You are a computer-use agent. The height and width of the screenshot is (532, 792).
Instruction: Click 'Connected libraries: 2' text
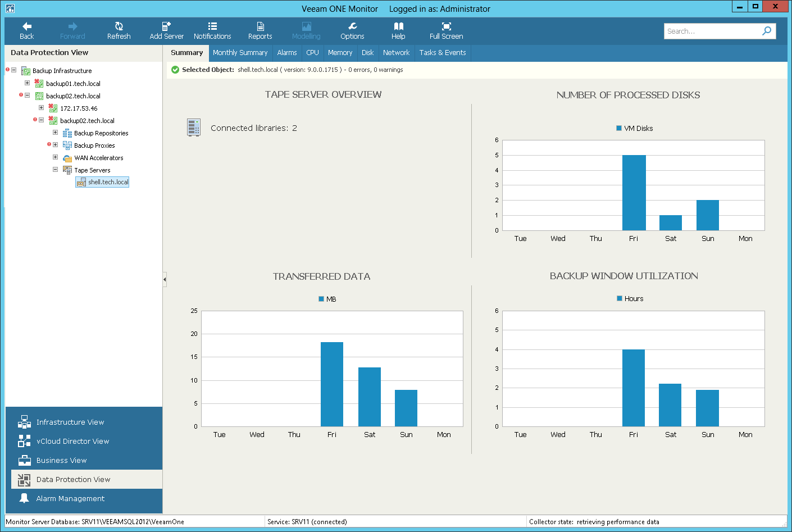point(253,128)
